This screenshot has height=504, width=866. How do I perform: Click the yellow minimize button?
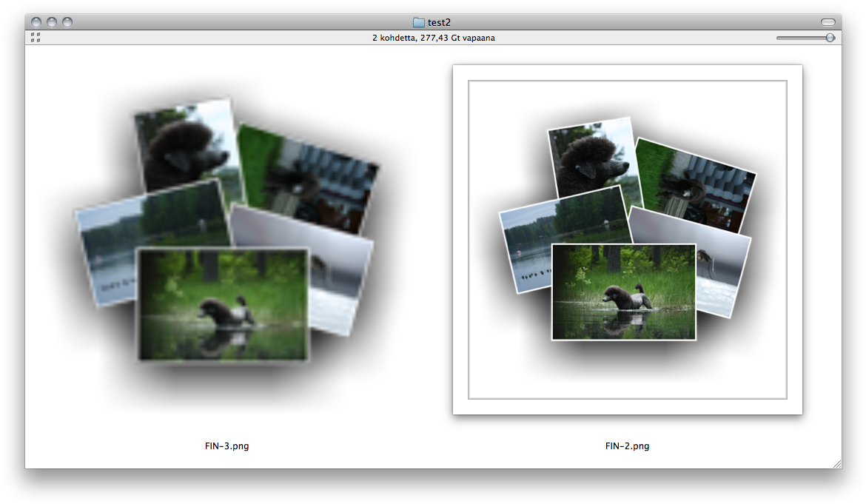point(51,21)
